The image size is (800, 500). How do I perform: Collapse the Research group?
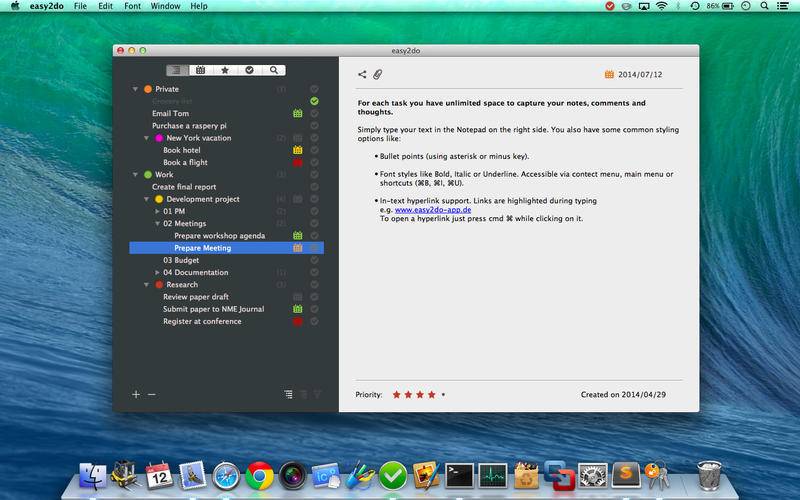point(146,285)
